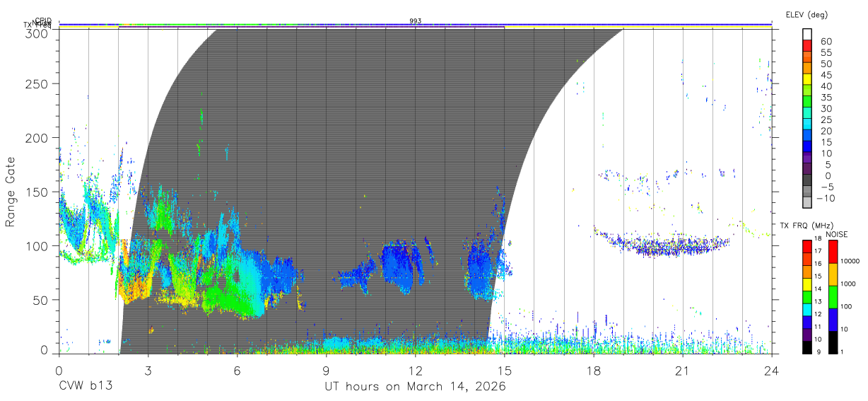Click Range Gate tick label '200'
Image resolution: width=868 pixels, height=401 pixels.
pos(38,138)
